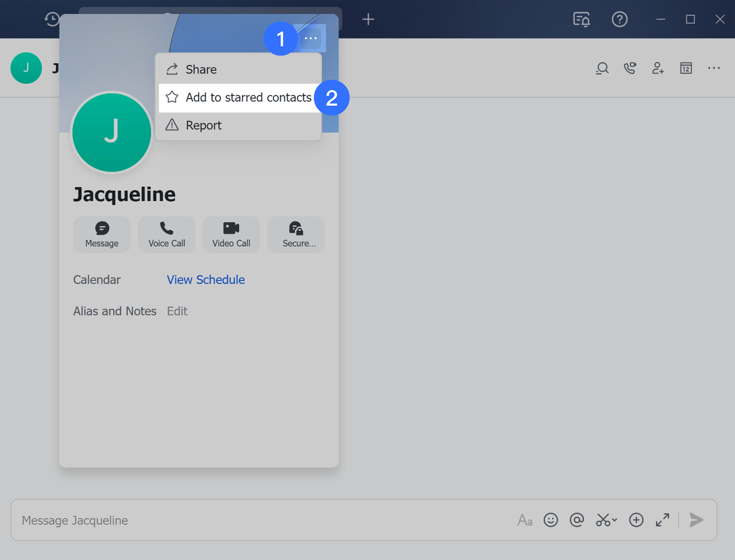Select Report from the context menu
The image size is (735, 560).
point(203,125)
